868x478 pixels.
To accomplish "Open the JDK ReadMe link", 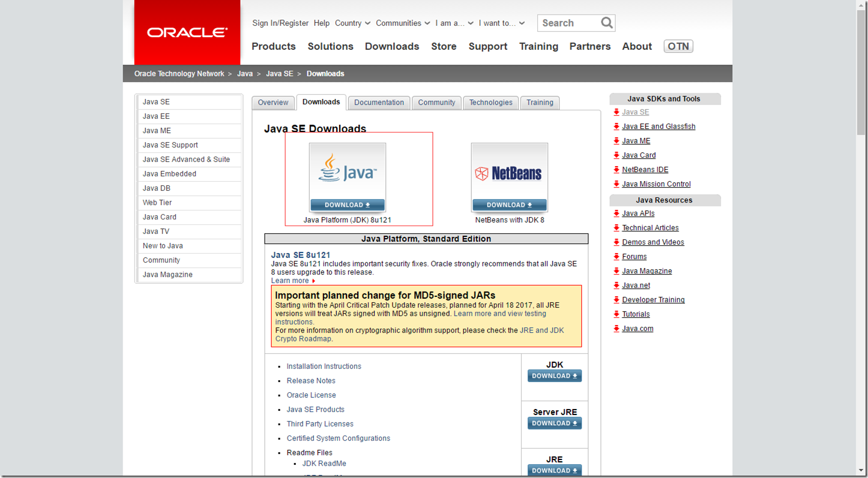I will 324,464.
